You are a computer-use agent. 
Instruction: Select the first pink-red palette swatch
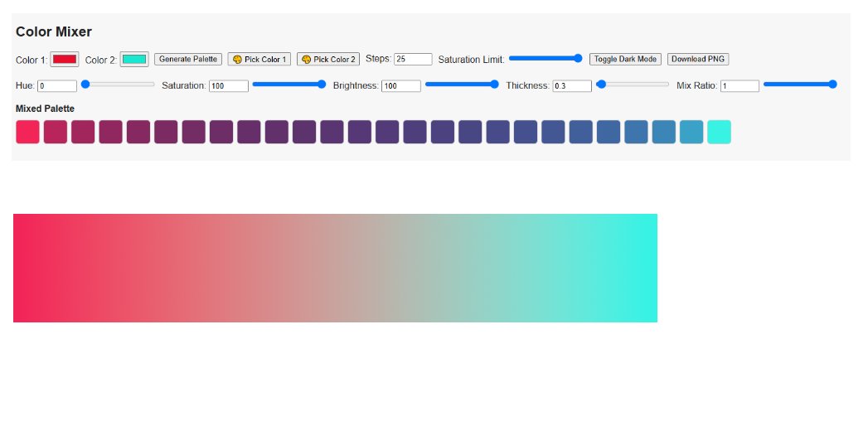[x=27, y=132]
